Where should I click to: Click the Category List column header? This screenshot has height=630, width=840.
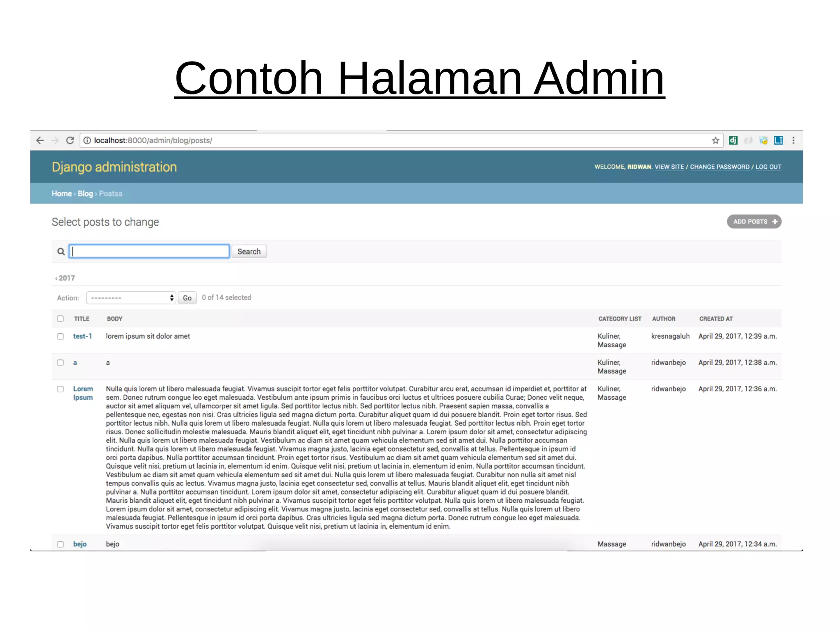click(620, 318)
